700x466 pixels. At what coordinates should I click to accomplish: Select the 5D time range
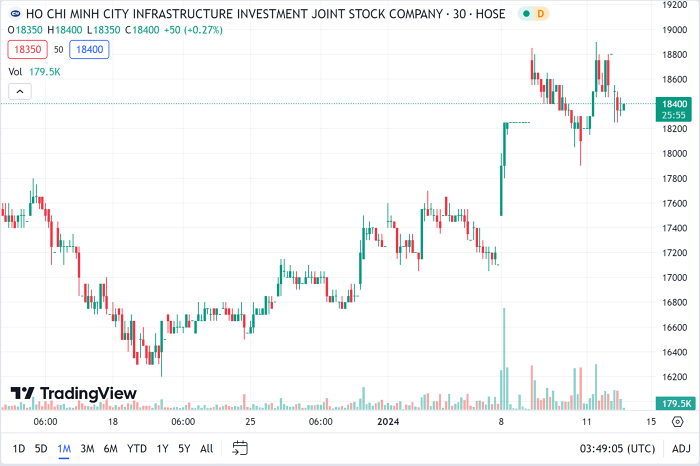click(x=41, y=449)
